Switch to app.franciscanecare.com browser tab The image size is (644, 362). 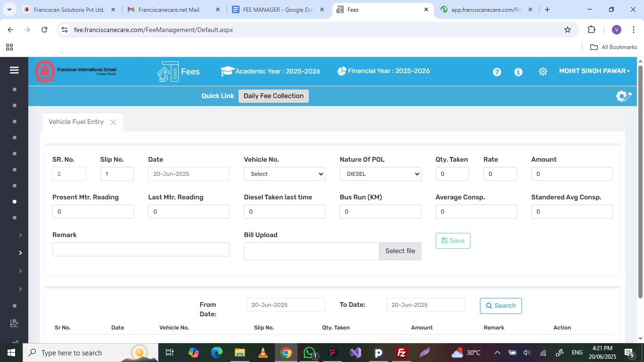point(487,9)
